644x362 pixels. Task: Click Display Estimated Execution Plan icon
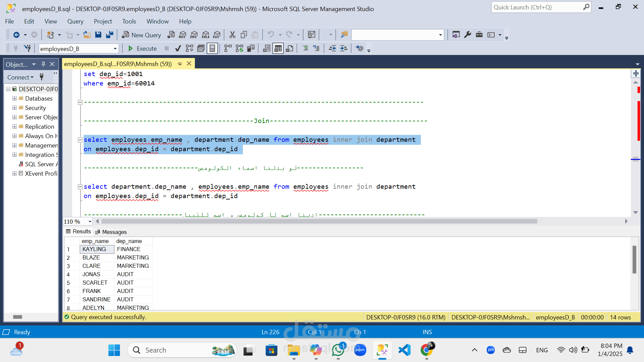(x=190, y=49)
